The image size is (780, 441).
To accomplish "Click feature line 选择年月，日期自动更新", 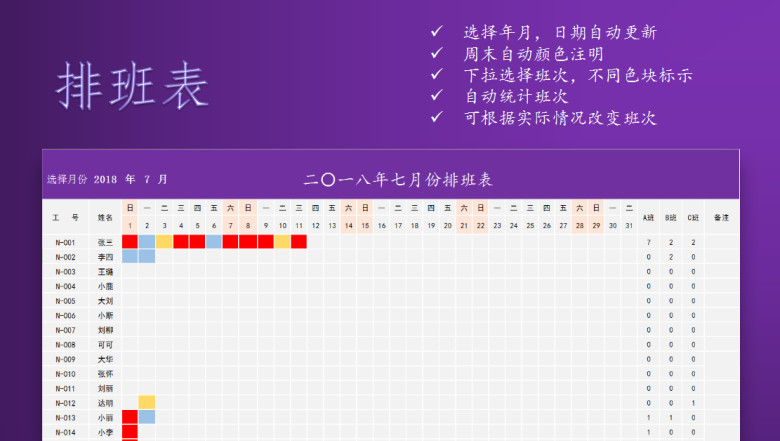I will tap(561, 32).
